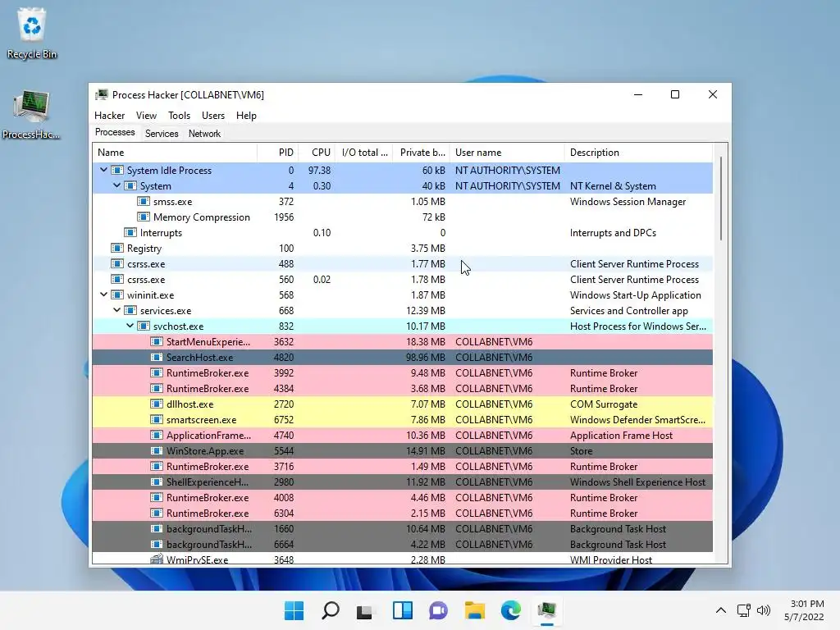Screen dimensions: 840x630
Task: Collapse the wininit.exe tree node
Action: click(x=103, y=294)
